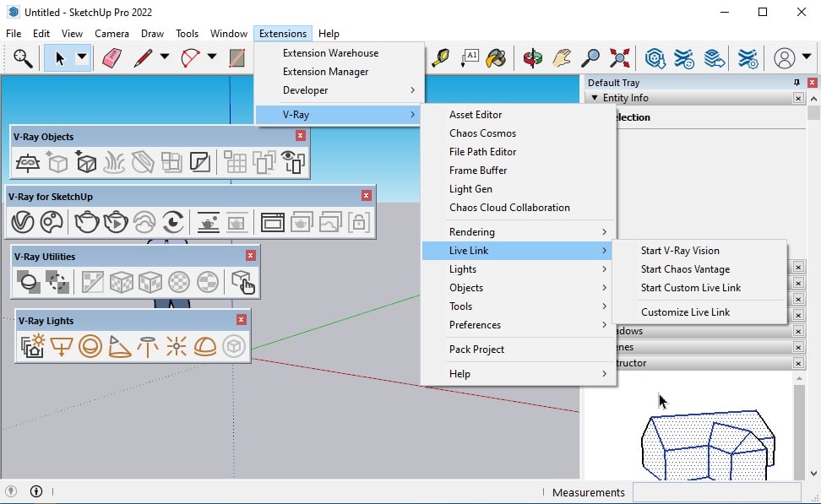
Task: Close the Entity Info panel
Action: [798, 98]
